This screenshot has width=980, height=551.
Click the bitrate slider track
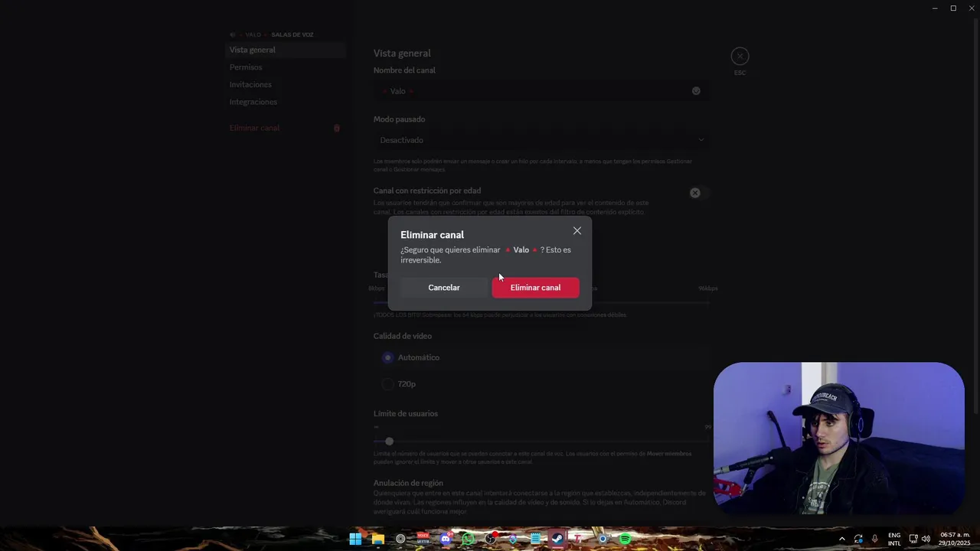coord(541,302)
